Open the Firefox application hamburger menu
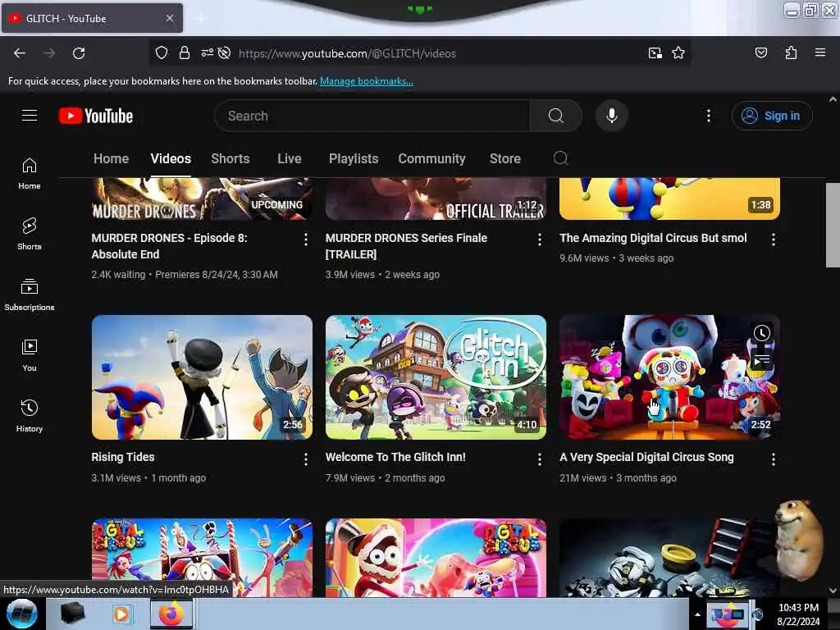This screenshot has height=630, width=840. tap(819, 52)
